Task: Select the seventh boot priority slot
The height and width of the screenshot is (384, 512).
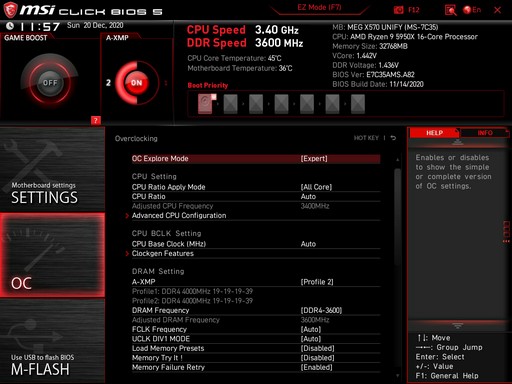Action: (358, 104)
